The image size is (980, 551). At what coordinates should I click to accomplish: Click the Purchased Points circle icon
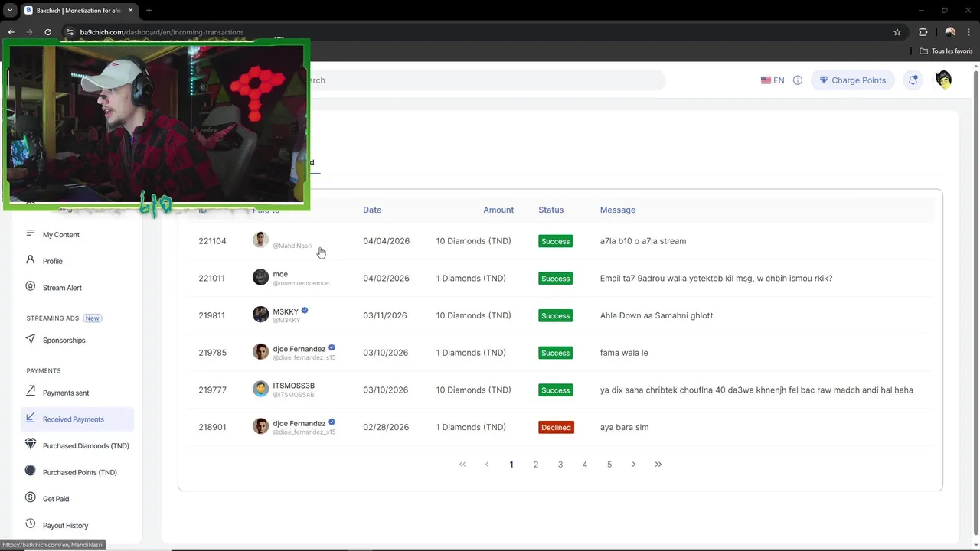point(31,471)
